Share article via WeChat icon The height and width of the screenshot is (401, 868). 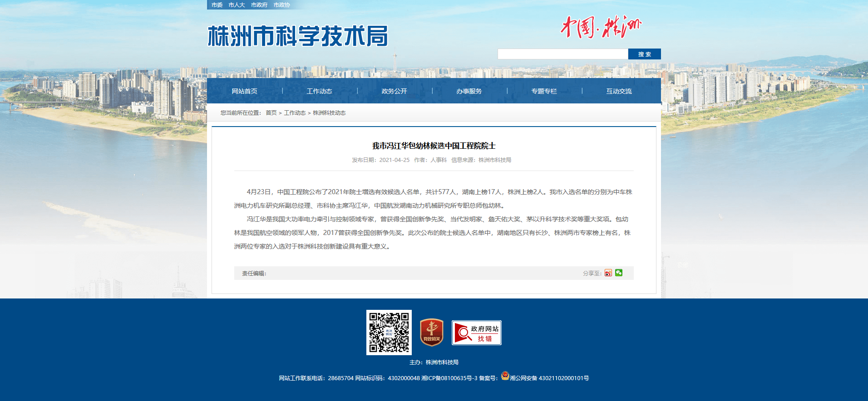pyautogui.click(x=619, y=273)
